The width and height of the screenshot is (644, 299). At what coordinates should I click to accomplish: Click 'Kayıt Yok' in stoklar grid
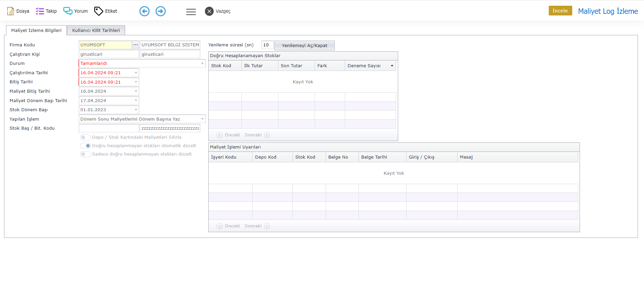tap(303, 82)
